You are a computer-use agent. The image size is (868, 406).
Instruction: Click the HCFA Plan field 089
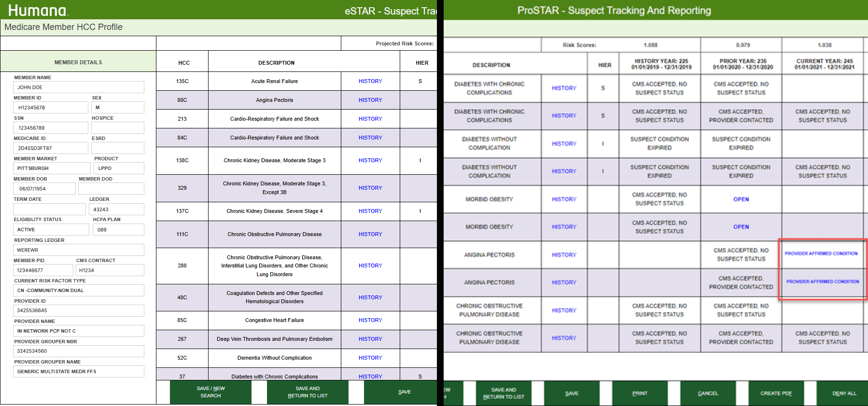point(118,230)
